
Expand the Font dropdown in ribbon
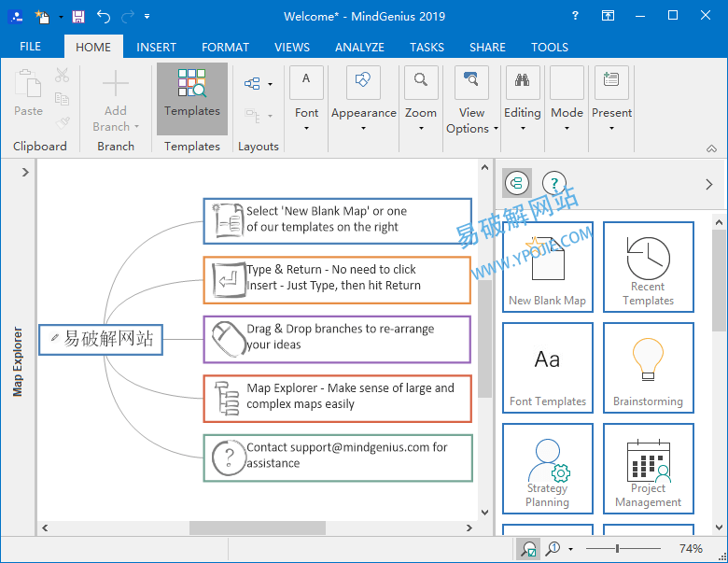306,99
